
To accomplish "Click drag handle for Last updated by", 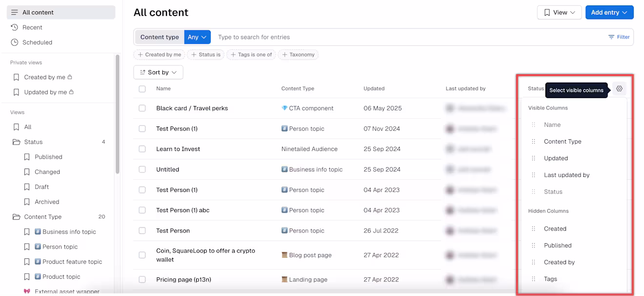I will coord(533,175).
